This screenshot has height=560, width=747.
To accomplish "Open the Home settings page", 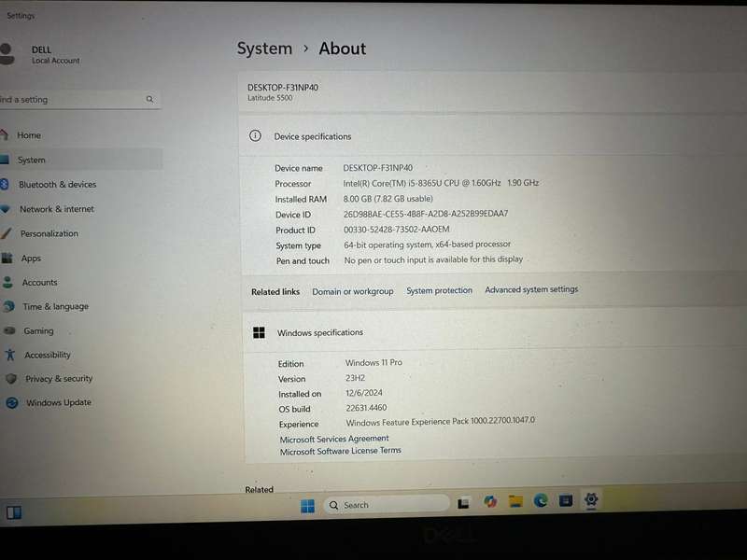I will pos(29,135).
